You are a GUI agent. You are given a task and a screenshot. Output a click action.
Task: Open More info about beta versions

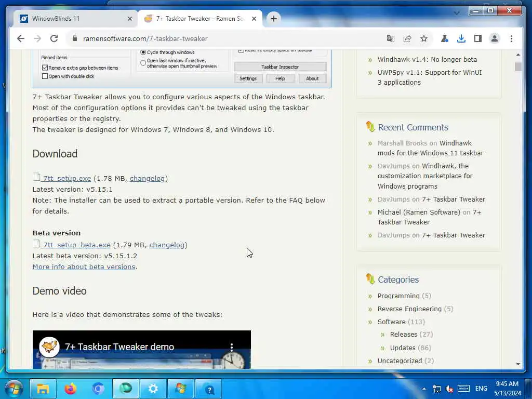pyautogui.click(x=84, y=267)
